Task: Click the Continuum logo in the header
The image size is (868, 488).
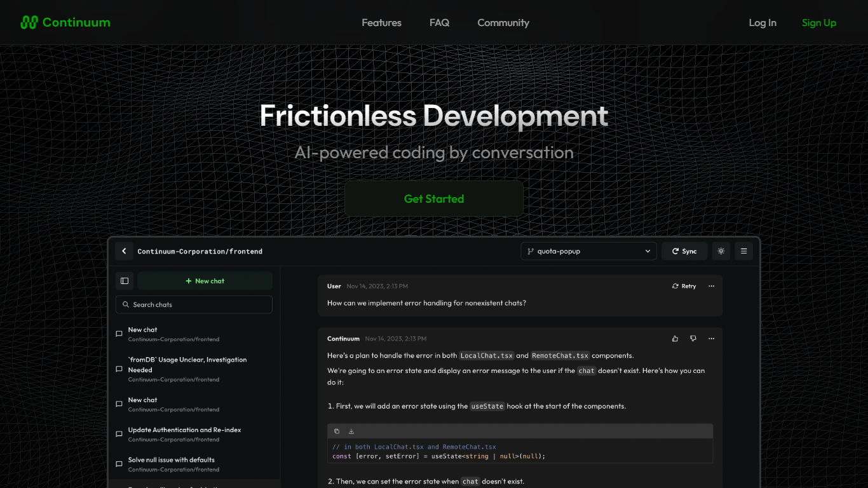Action: point(65,23)
